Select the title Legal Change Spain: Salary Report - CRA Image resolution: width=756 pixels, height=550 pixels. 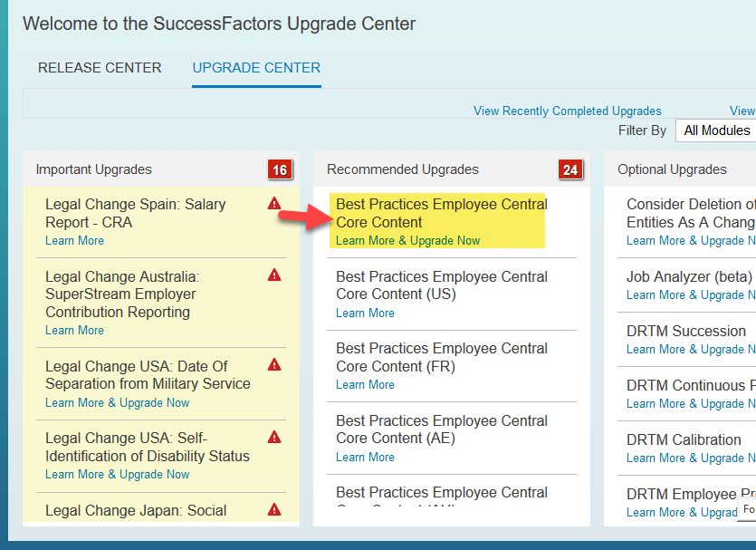(x=136, y=213)
